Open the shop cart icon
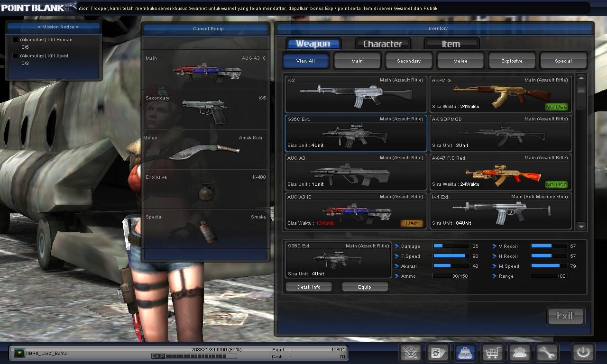607x364 pixels. click(492, 353)
